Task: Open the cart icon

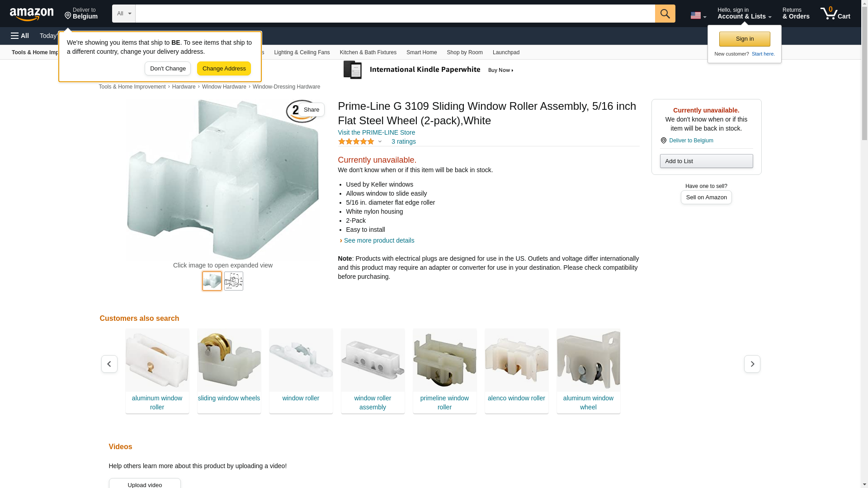Action: pos(835,14)
